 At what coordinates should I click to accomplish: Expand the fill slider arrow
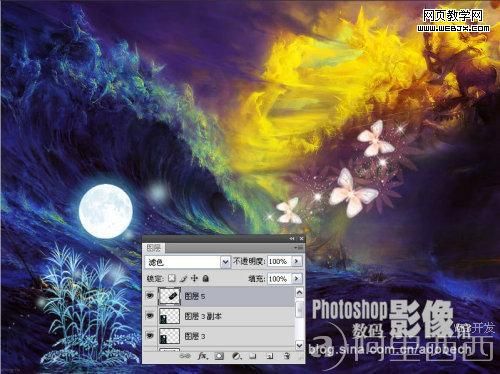pos(296,278)
